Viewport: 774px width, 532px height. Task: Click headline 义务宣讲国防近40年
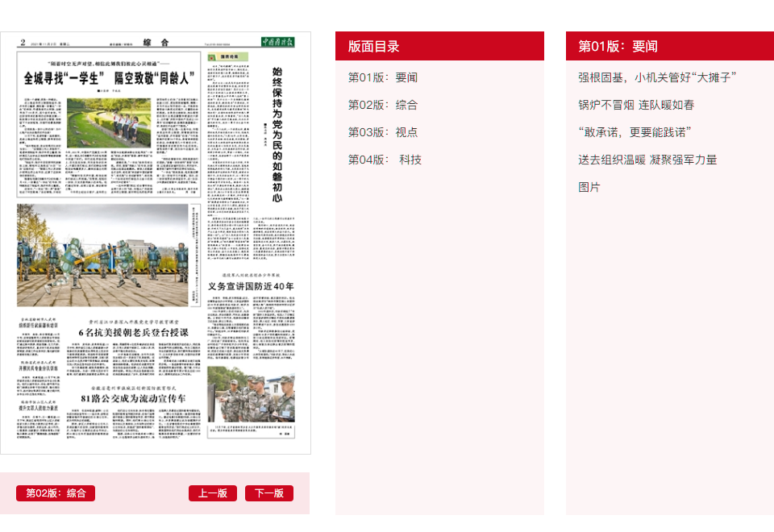(x=251, y=286)
